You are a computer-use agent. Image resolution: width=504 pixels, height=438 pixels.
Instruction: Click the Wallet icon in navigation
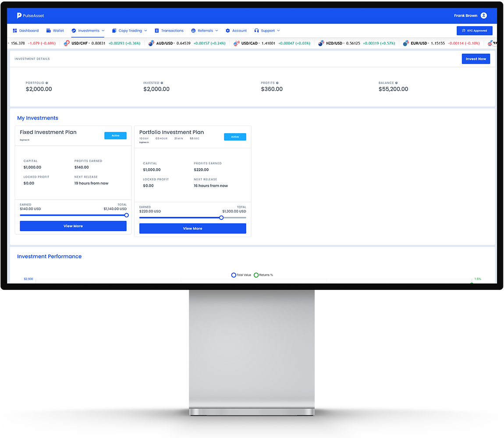(48, 31)
